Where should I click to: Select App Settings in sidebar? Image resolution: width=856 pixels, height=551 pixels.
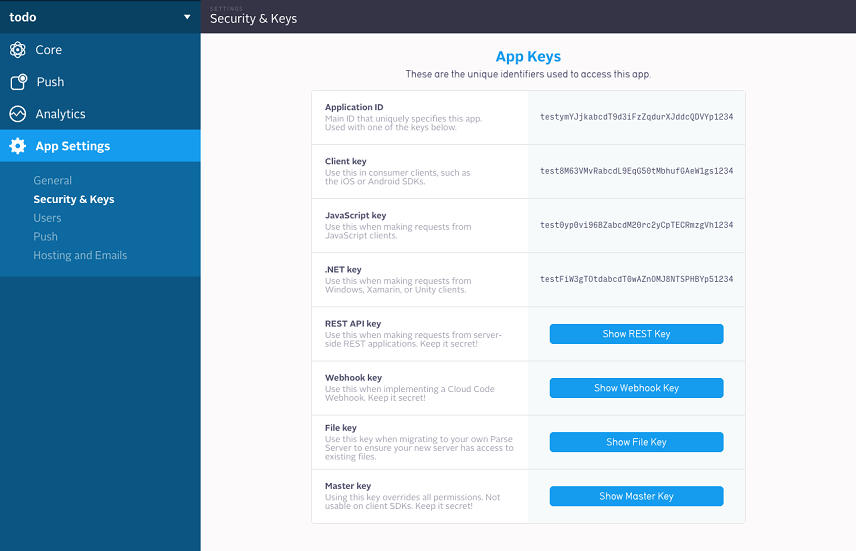click(100, 146)
